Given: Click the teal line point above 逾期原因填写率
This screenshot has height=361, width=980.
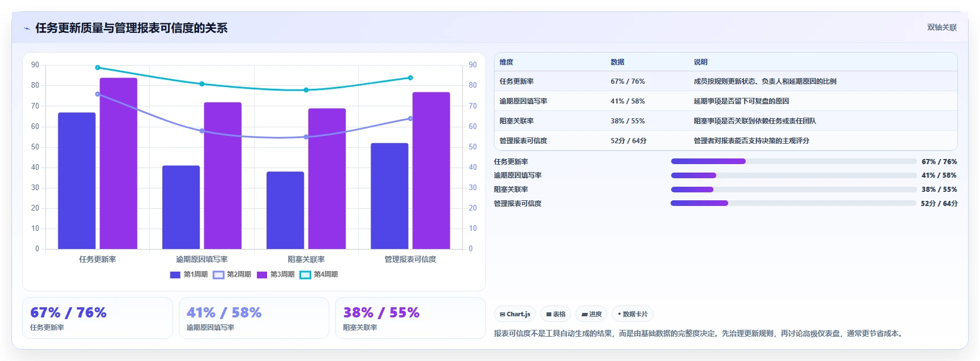Looking at the screenshot, I should tap(202, 84).
